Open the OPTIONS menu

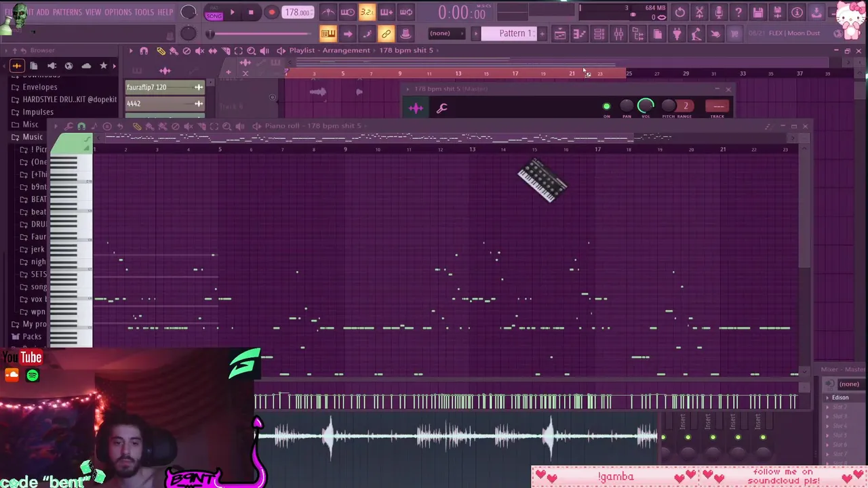[x=118, y=12]
